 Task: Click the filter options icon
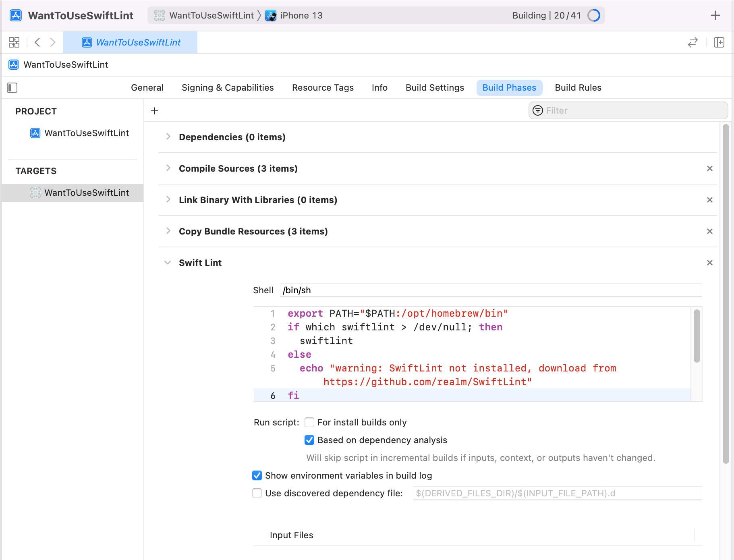click(538, 110)
